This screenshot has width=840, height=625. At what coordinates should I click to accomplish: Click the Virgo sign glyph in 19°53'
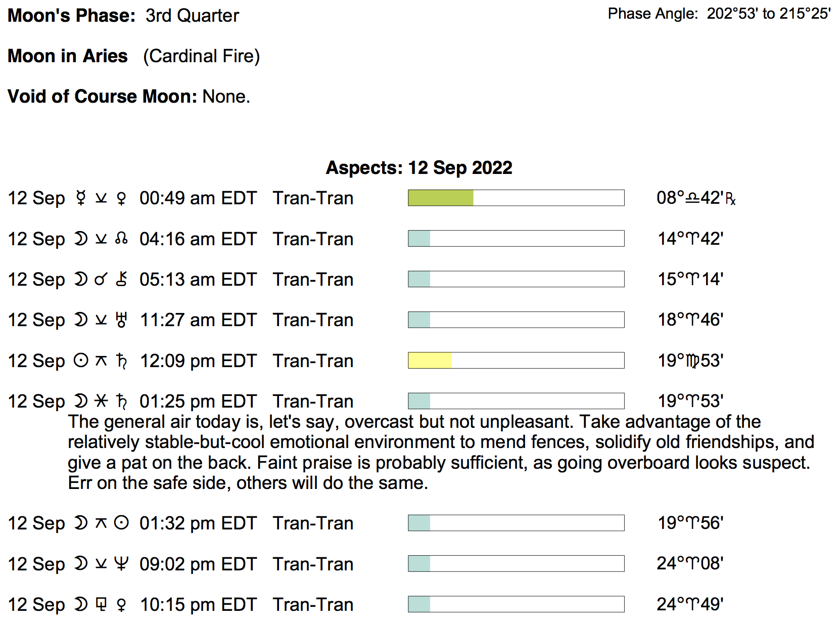point(692,361)
